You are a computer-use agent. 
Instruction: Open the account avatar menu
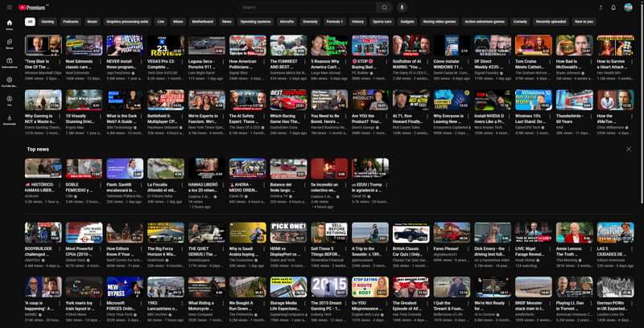pos(629,7)
